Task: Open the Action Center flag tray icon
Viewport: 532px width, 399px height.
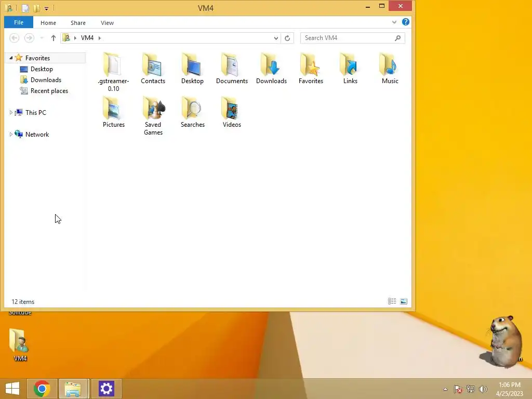Action: click(x=458, y=389)
